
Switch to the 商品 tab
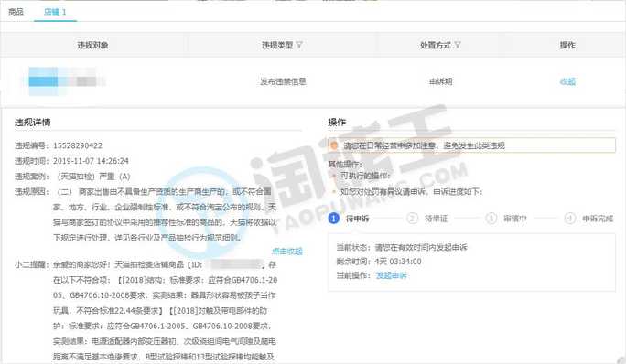point(16,12)
